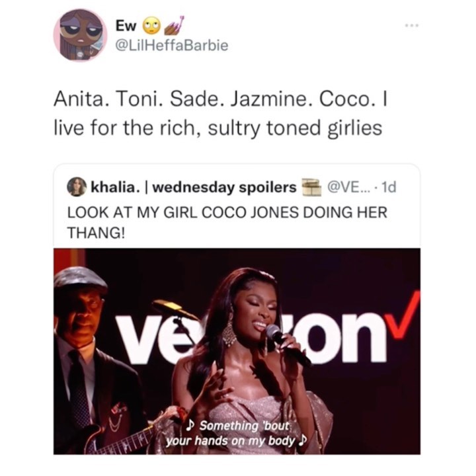Open the three-dot more options menu
The image size is (476, 476).
[412, 26]
